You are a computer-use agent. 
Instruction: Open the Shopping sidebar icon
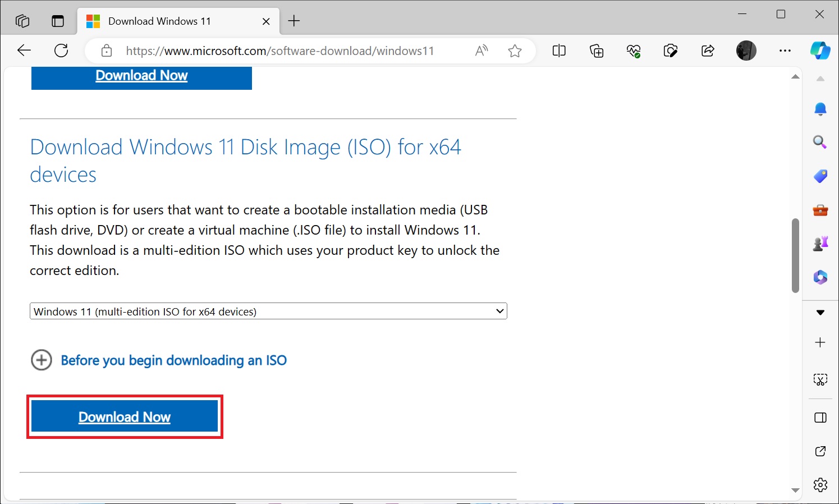point(820,176)
